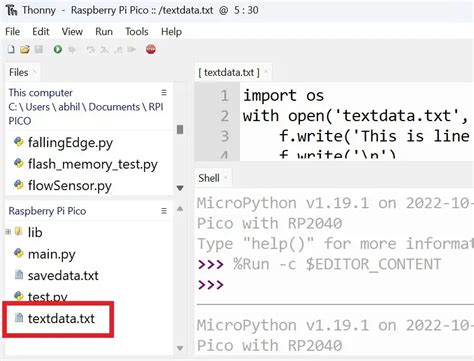Click the Thonny logo in title bar
Image resolution: width=474 pixels, height=361 pixels.
click(11, 10)
